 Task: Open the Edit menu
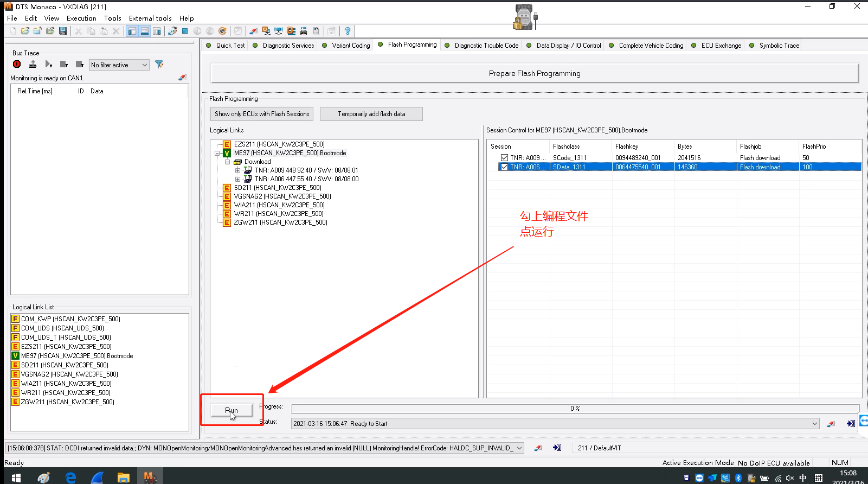pyautogui.click(x=31, y=18)
